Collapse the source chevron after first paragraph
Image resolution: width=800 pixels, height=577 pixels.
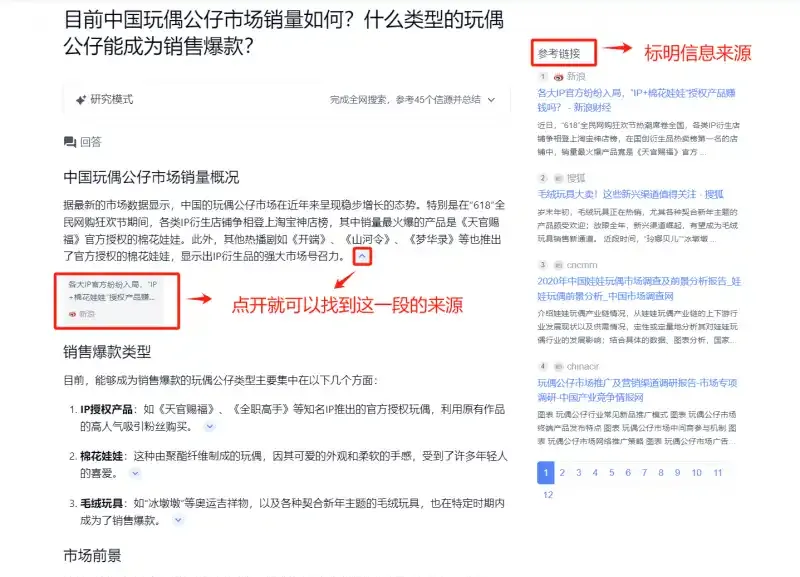pyautogui.click(x=362, y=256)
